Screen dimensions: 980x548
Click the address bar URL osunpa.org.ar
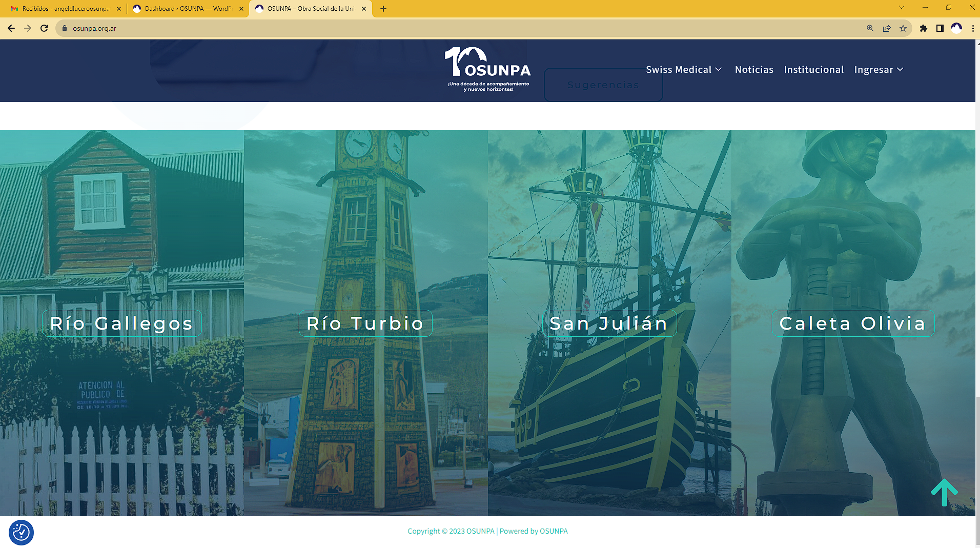coord(94,28)
